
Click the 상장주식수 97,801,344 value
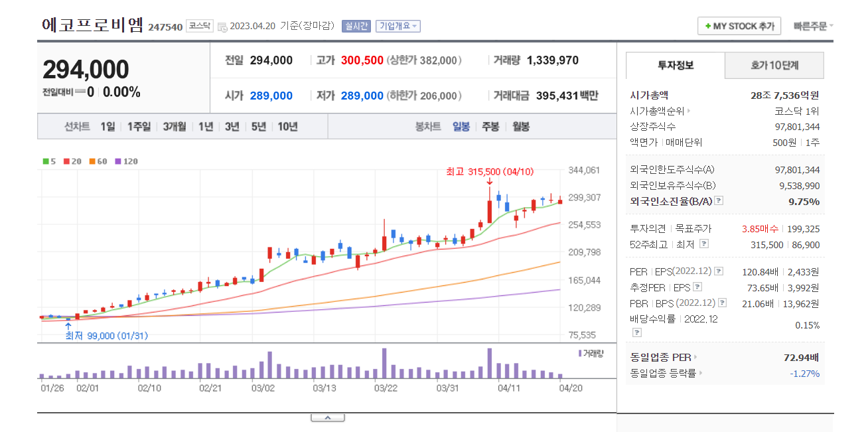pos(798,127)
